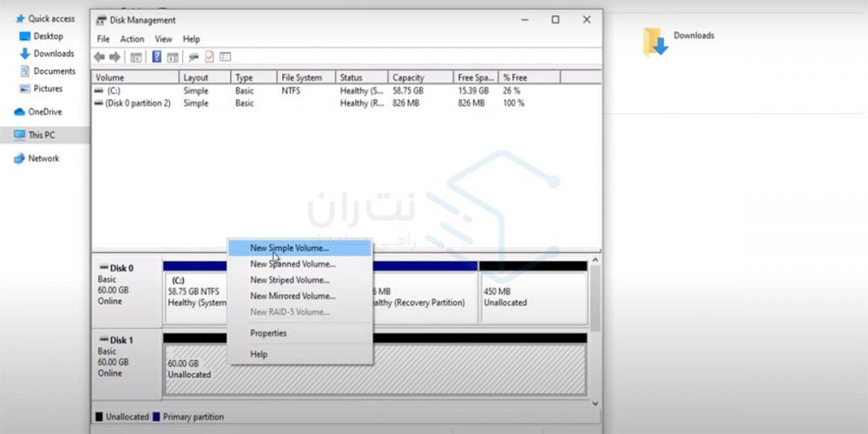The width and height of the screenshot is (868, 434).
Task: Click the Capacity column header
Action: [408, 78]
